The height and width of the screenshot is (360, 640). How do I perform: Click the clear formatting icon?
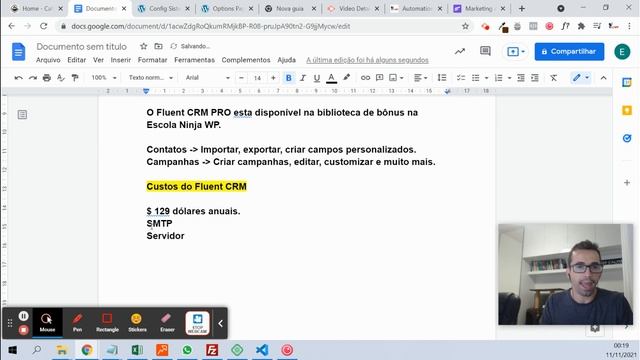553,78
